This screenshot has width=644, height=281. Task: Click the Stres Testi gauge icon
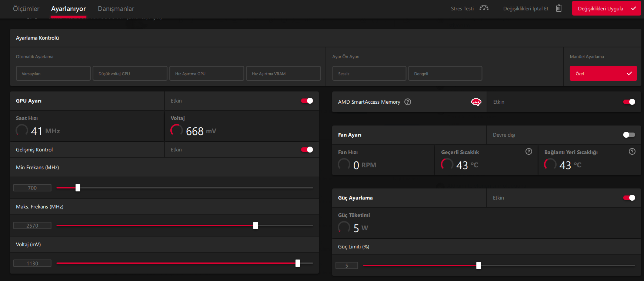tap(484, 8)
